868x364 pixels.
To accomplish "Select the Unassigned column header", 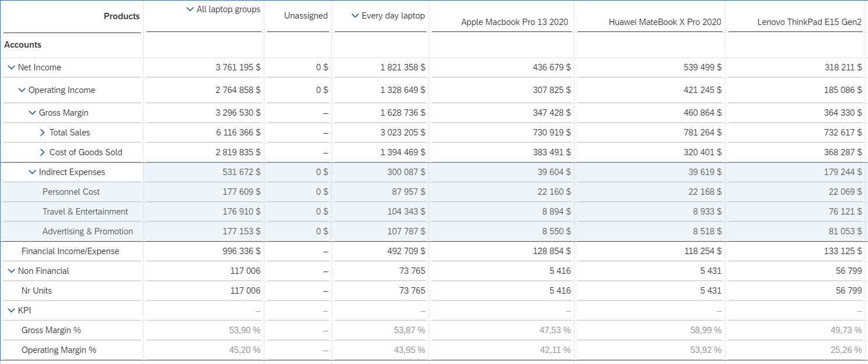I will [306, 16].
